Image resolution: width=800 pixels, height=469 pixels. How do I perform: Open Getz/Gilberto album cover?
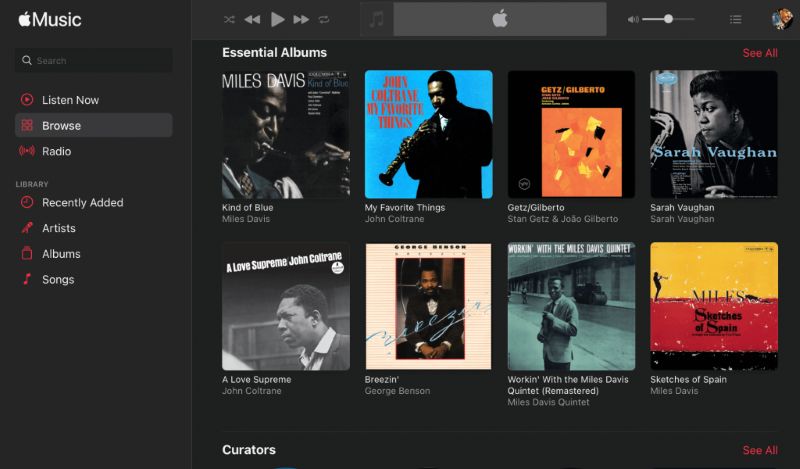571,134
